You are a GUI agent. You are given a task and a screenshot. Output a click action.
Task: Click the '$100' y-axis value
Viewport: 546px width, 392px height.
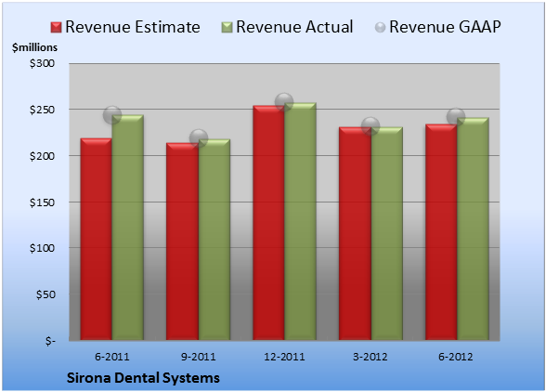[42, 248]
